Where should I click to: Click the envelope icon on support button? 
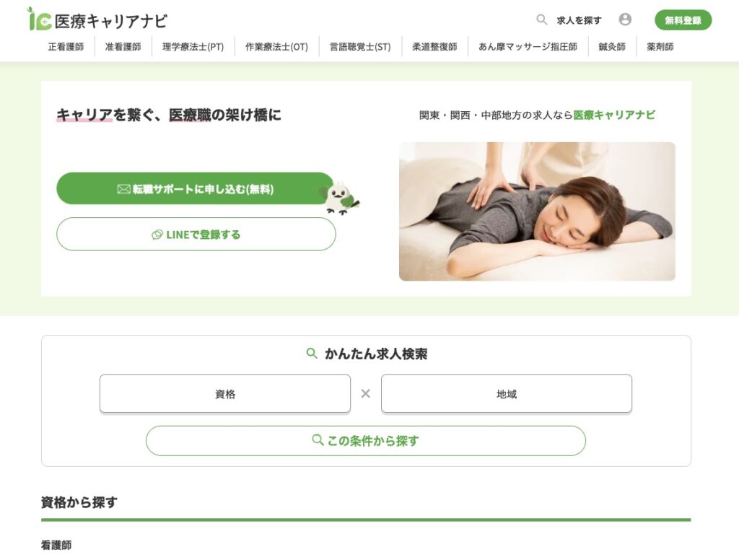(x=123, y=189)
